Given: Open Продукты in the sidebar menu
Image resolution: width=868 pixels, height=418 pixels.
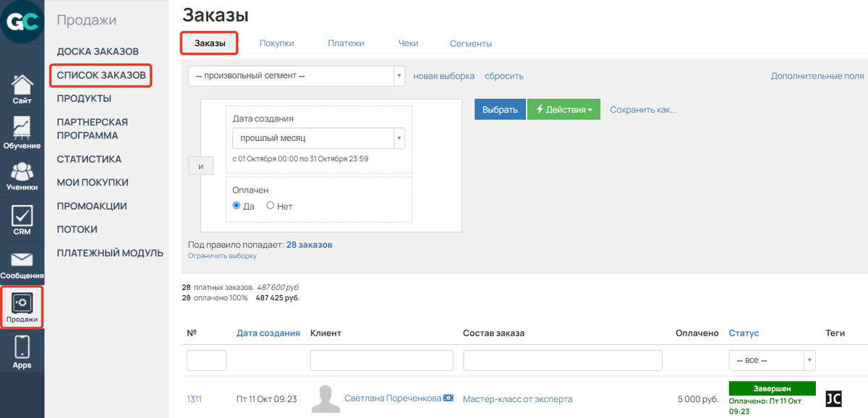Looking at the screenshot, I should 85,98.
